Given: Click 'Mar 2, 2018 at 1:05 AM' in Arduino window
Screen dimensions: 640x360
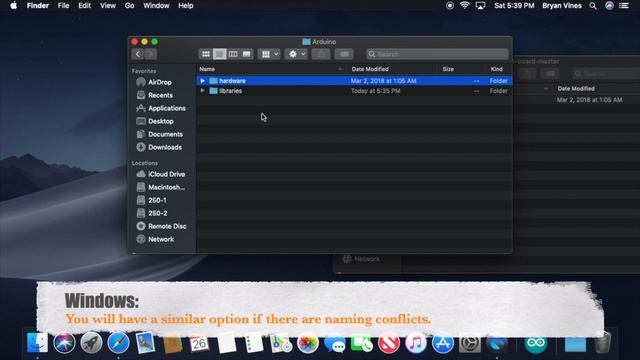Looking at the screenshot, I should click(x=383, y=81).
